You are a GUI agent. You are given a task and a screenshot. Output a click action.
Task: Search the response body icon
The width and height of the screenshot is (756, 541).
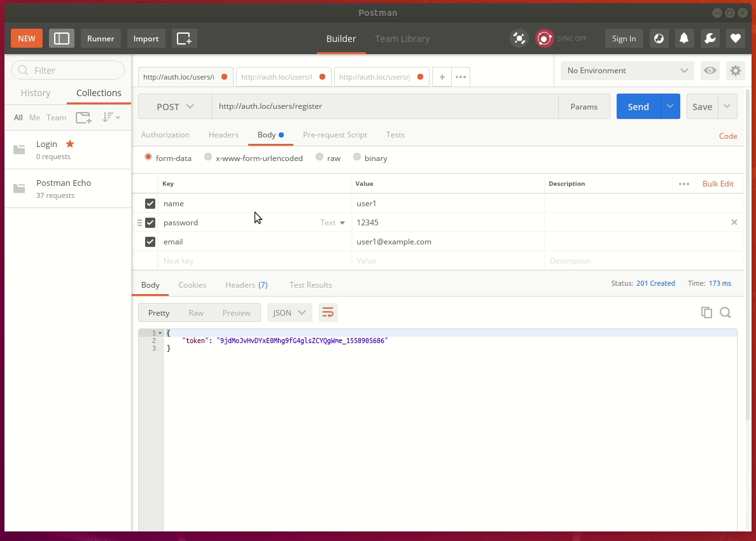725,313
